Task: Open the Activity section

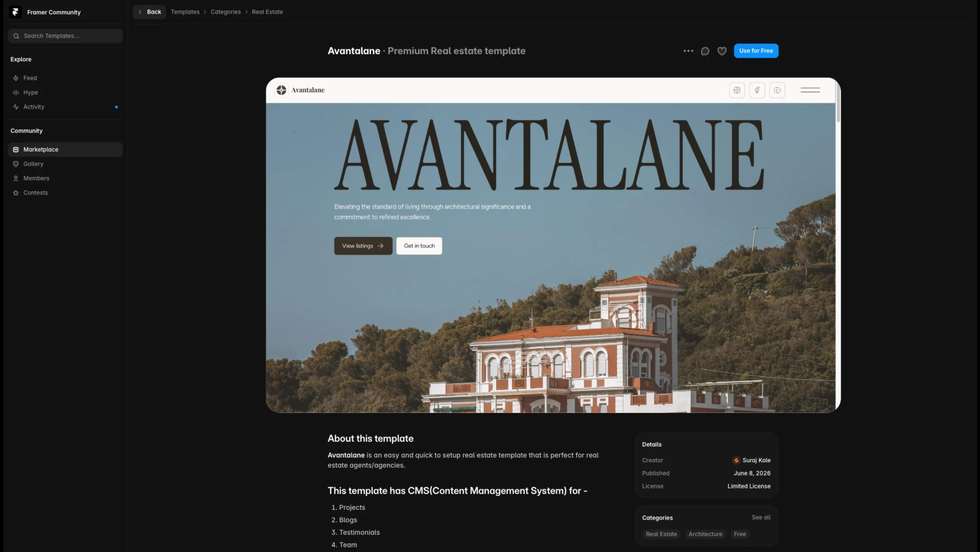Action: [65, 107]
